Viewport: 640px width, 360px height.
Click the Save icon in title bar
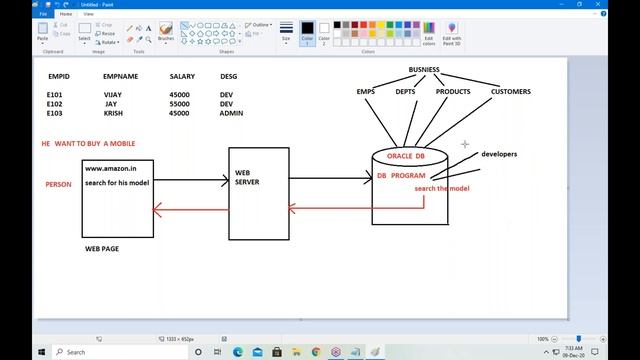[48, 4]
